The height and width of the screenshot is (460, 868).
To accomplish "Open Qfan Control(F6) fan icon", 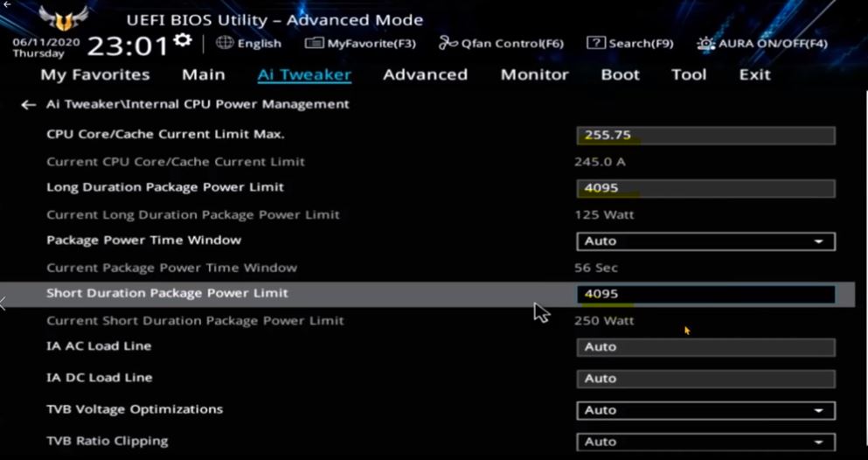I will (448, 43).
